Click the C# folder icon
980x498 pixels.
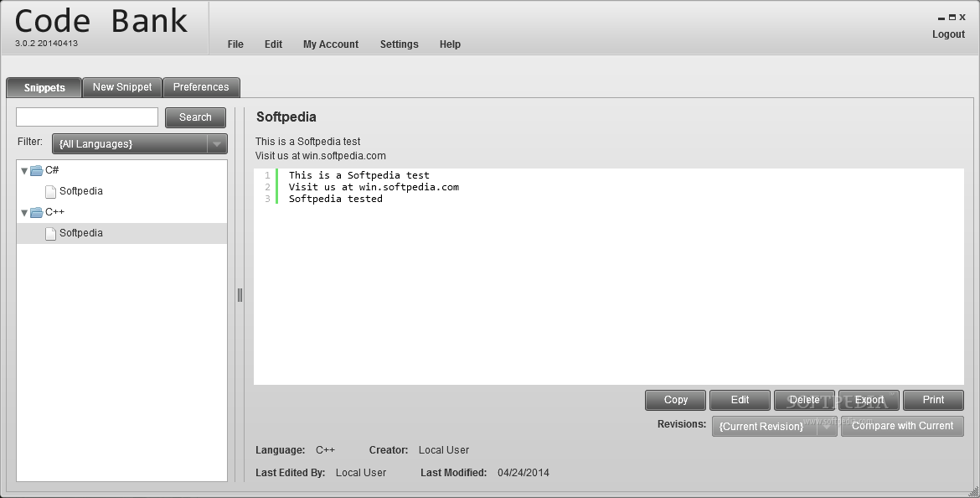coord(37,170)
